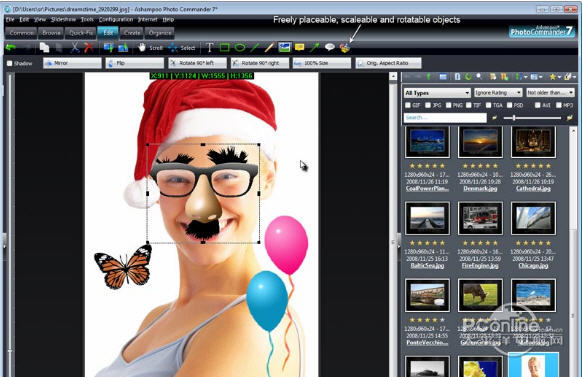Click the Orig. Aspect Ratio button

[x=388, y=63]
